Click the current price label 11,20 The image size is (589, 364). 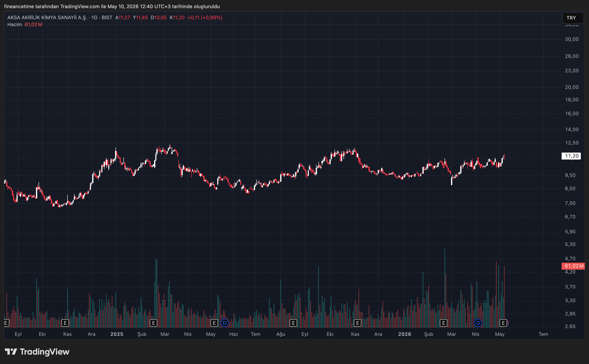(x=571, y=156)
